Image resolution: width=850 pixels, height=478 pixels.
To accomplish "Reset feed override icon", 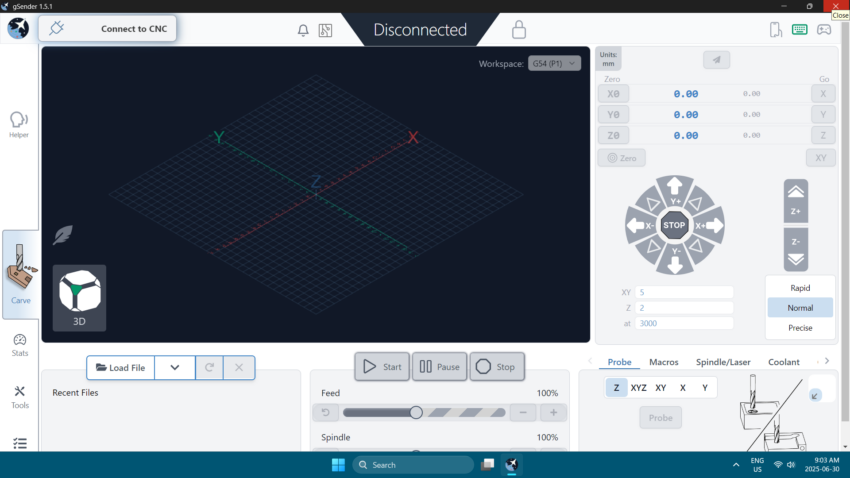I will (x=325, y=412).
